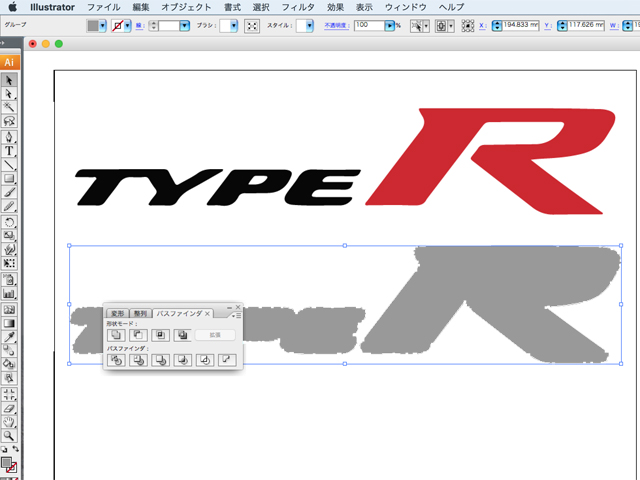Viewport: 640px width, 480px height.
Task: Select the Eyedropper tool
Action: (9, 337)
